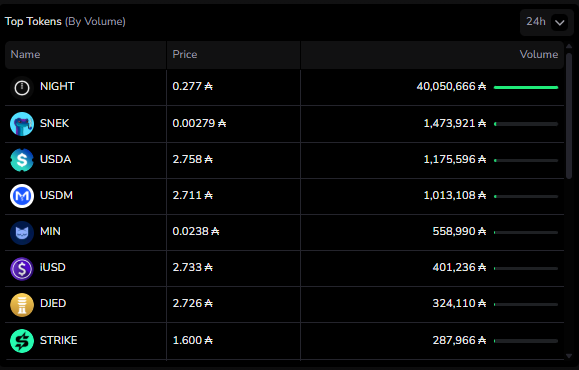Click the USDA dollar token icon
The width and height of the screenshot is (579, 370).
22,160
